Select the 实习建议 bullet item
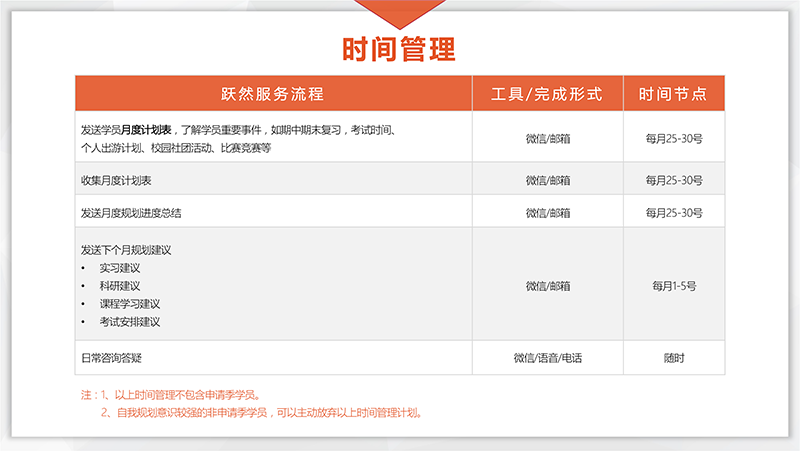The image size is (800, 451). point(119,268)
